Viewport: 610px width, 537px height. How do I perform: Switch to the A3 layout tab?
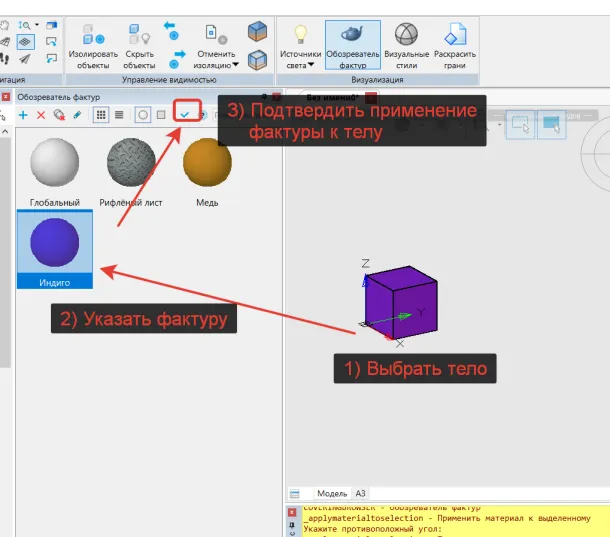click(361, 494)
